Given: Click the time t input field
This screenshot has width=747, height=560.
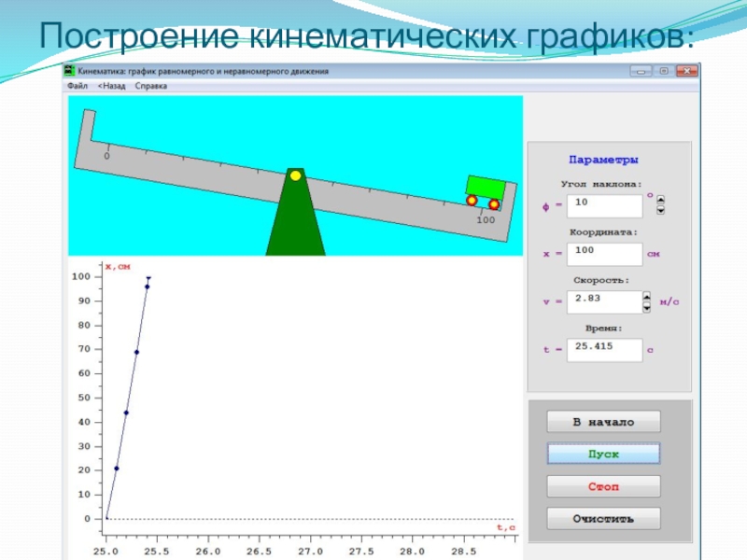Looking at the screenshot, I should click(x=604, y=350).
